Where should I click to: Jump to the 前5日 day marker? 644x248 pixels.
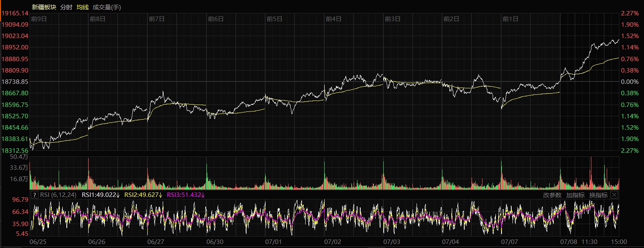[274, 19]
